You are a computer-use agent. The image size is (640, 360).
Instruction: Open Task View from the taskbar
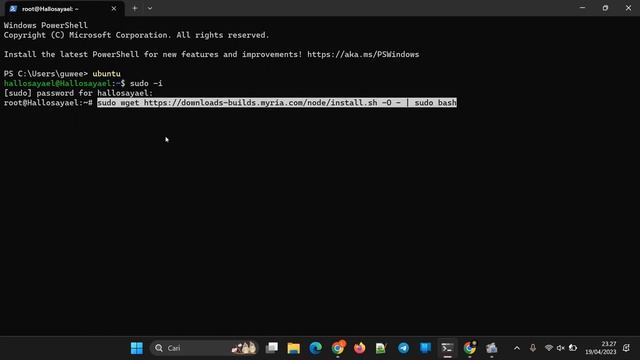point(271,348)
